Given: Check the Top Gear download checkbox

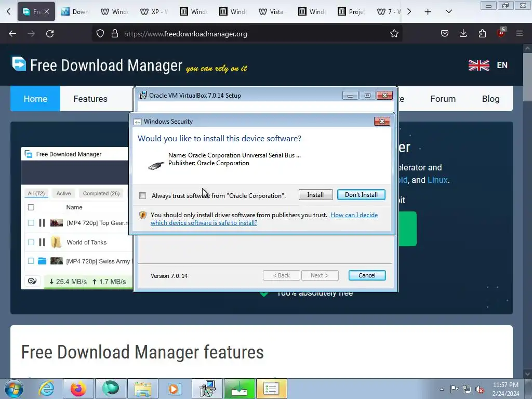Looking at the screenshot, I should 31,223.
